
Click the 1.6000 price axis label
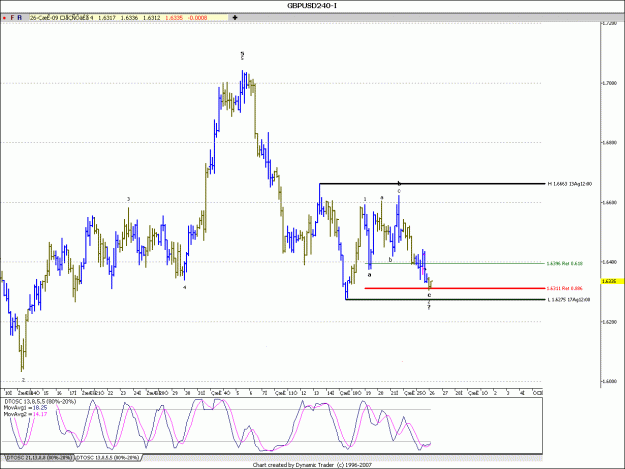pyautogui.click(x=609, y=381)
